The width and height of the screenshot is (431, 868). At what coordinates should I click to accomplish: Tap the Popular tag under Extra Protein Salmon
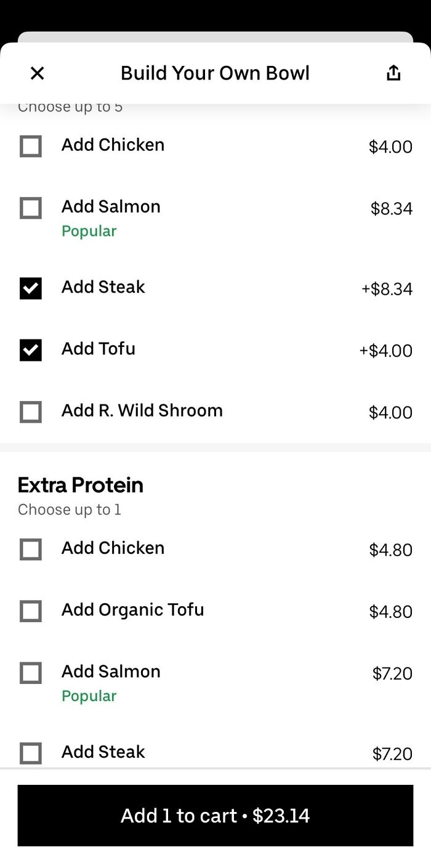[89, 696]
